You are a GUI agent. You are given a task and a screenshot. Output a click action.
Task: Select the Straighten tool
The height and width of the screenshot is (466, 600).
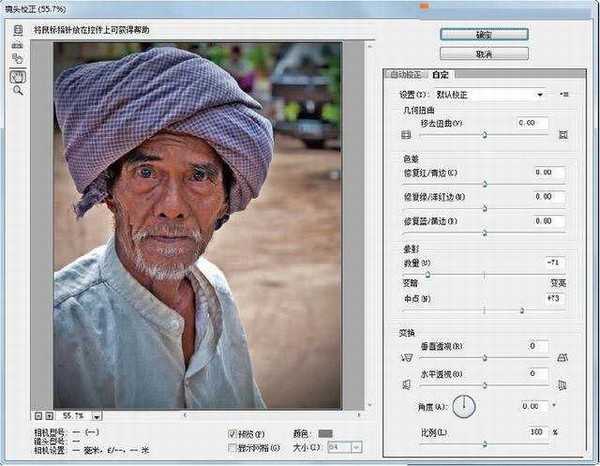(18, 45)
